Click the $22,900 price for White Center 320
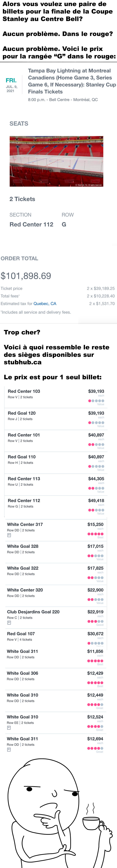 point(95,590)
